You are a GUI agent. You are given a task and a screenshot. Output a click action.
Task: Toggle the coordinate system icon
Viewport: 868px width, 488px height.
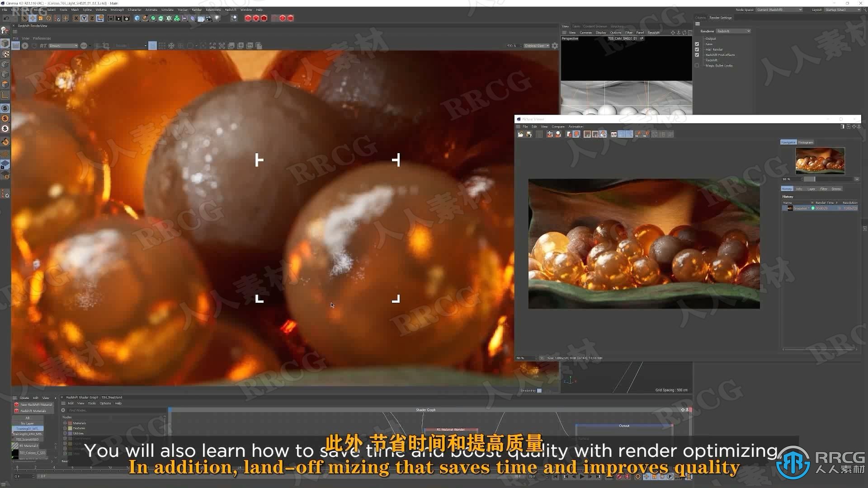tap(100, 19)
